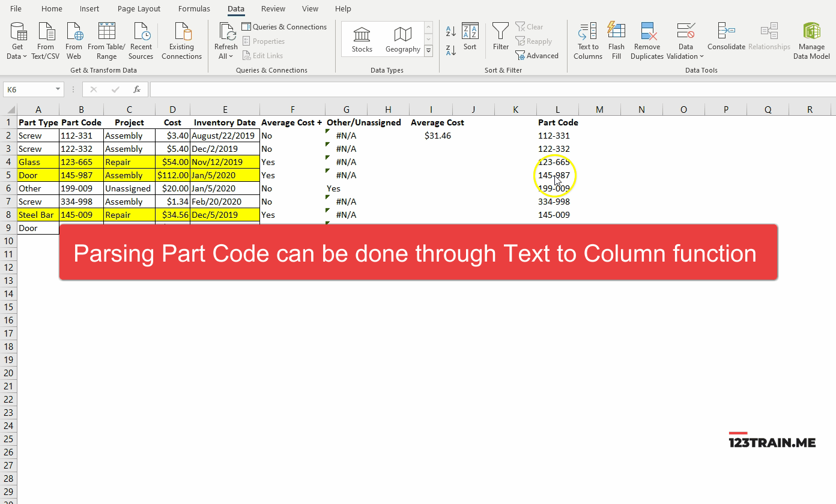
Task: Select the Stocks data type
Action: [362, 40]
